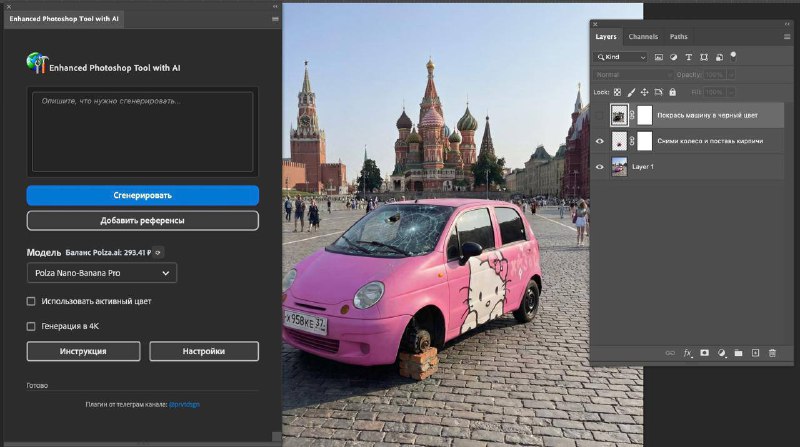This screenshot has height=447, width=800.
Task: Click the 'Добавить референсы' button
Action: click(x=142, y=220)
